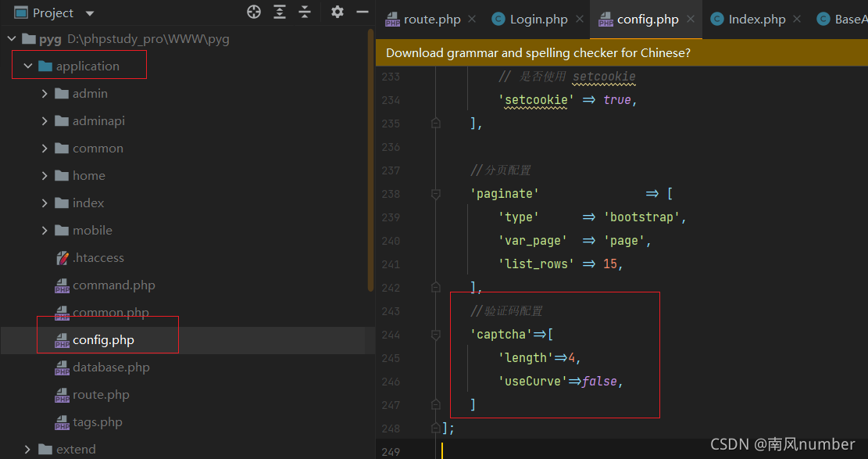Collapse the application folder
868x459 pixels.
[27, 66]
